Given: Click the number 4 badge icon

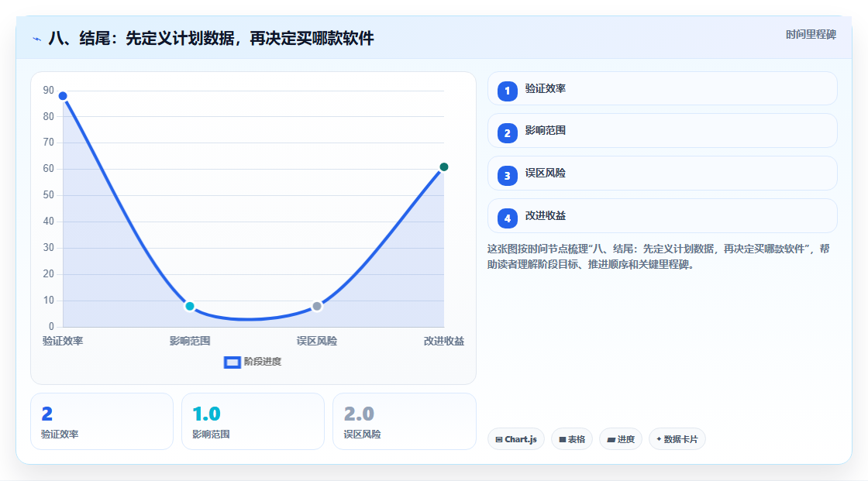Looking at the screenshot, I should (x=507, y=218).
